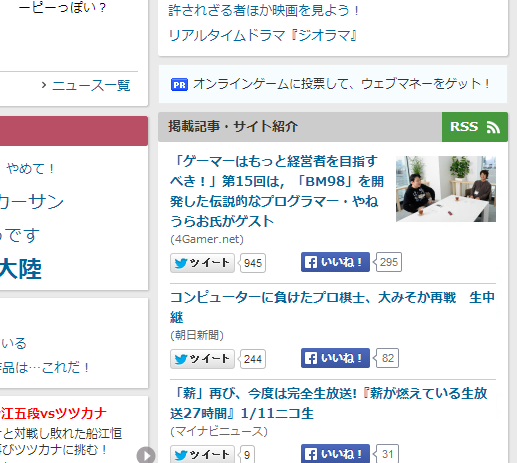Click the (4Gamer.net) source label
The height and width of the screenshot is (463, 517).
click(207, 239)
